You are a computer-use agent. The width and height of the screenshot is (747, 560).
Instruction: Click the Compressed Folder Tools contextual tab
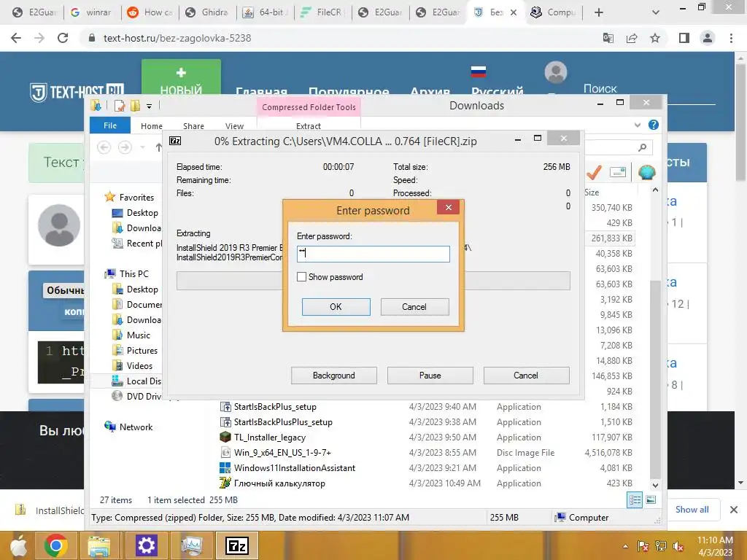click(309, 107)
